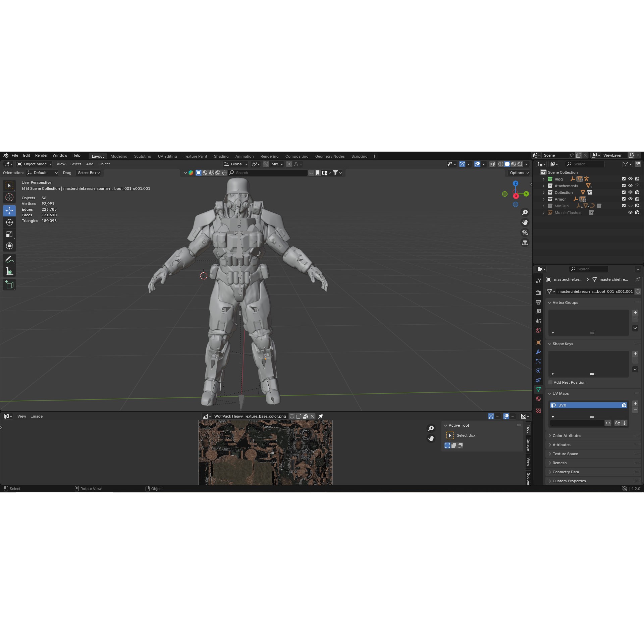
Task: Open the viewport Add menu
Action: tap(90, 164)
